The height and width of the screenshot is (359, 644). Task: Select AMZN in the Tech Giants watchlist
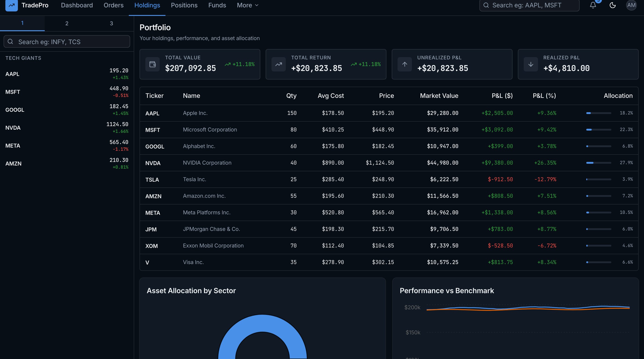pyautogui.click(x=67, y=163)
